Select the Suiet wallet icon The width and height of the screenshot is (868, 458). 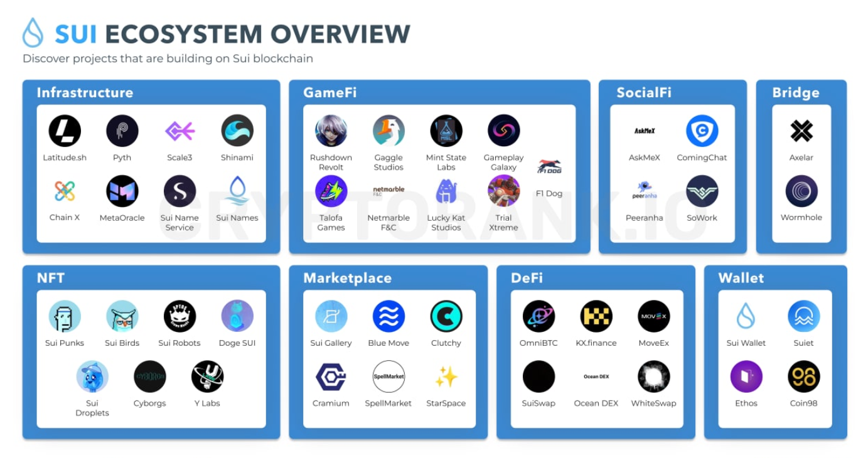(804, 316)
